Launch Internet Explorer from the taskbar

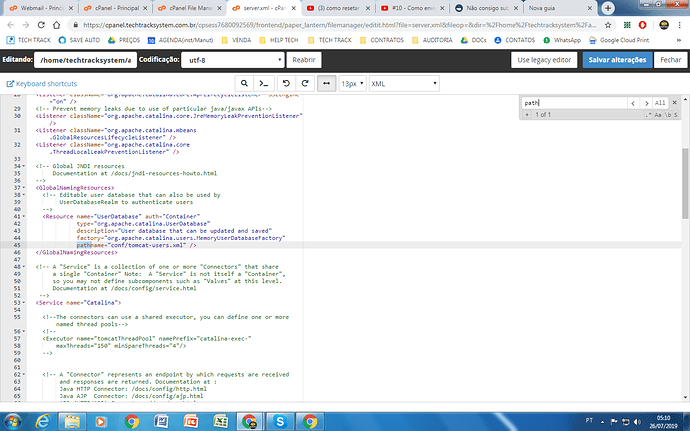coord(42,421)
